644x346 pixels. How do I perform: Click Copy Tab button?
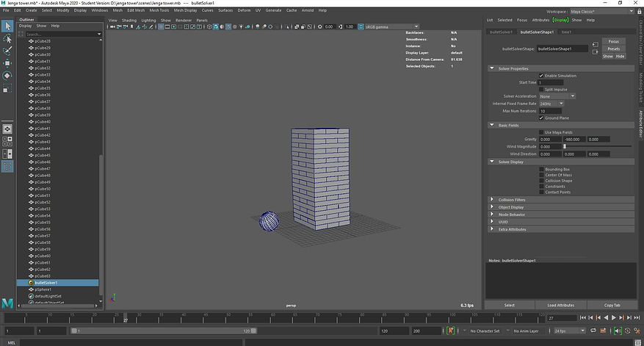click(612, 306)
